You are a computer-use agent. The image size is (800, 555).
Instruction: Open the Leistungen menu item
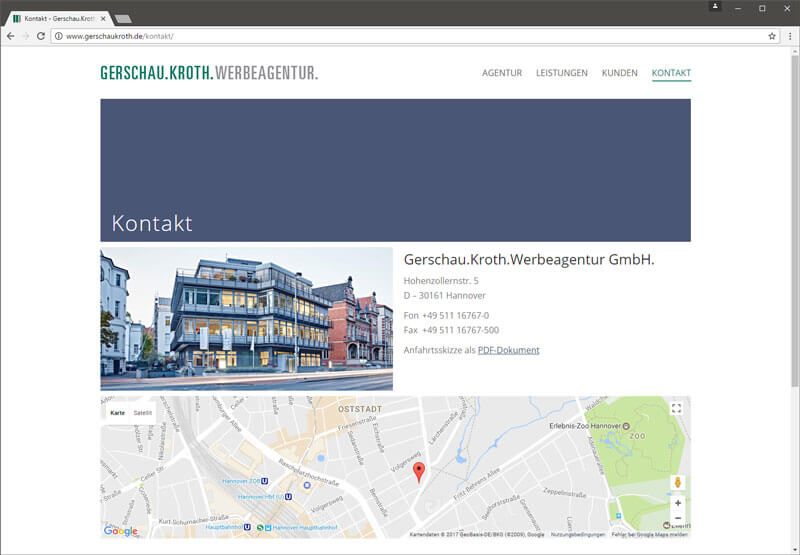tap(562, 73)
